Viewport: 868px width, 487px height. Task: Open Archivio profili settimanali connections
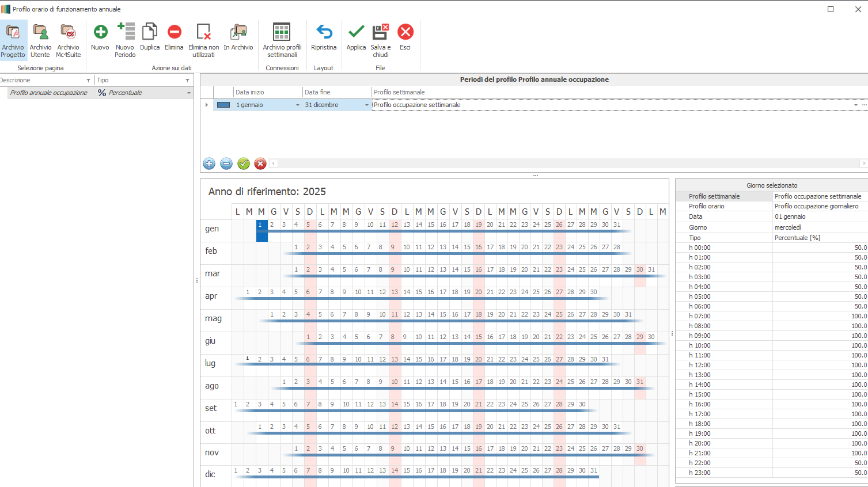pyautogui.click(x=282, y=33)
